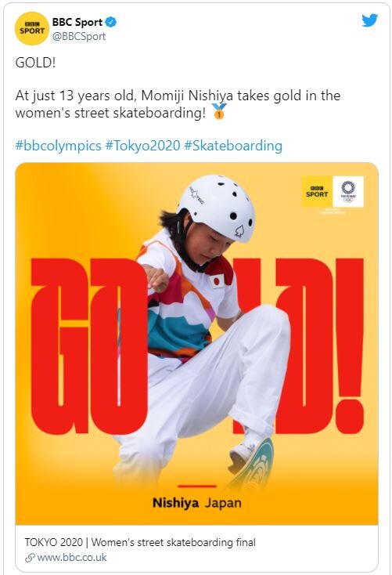Open the GOLD! skateboarder image
This screenshot has height=575, width=392.
click(196, 344)
